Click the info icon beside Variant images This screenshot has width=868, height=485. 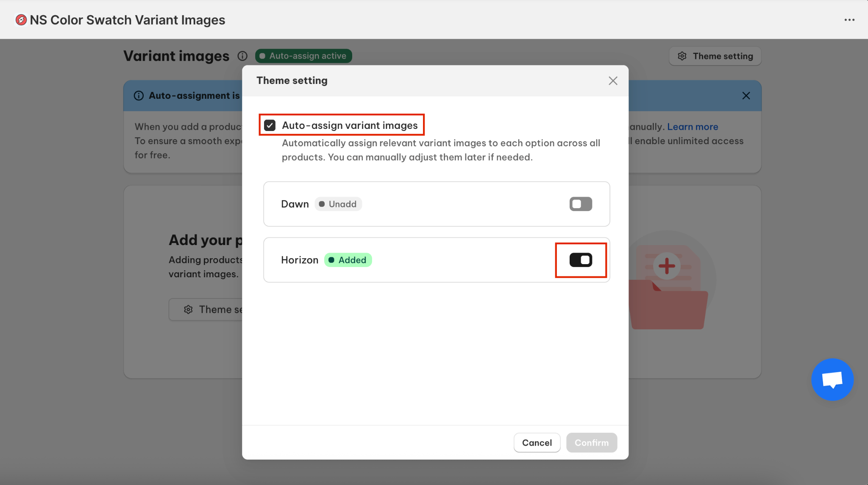242,56
